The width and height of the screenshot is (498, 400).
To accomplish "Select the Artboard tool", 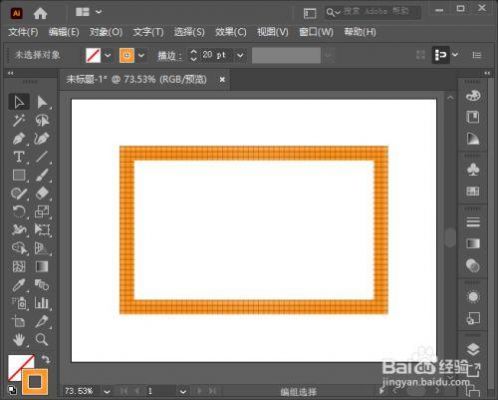I will 19,321.
